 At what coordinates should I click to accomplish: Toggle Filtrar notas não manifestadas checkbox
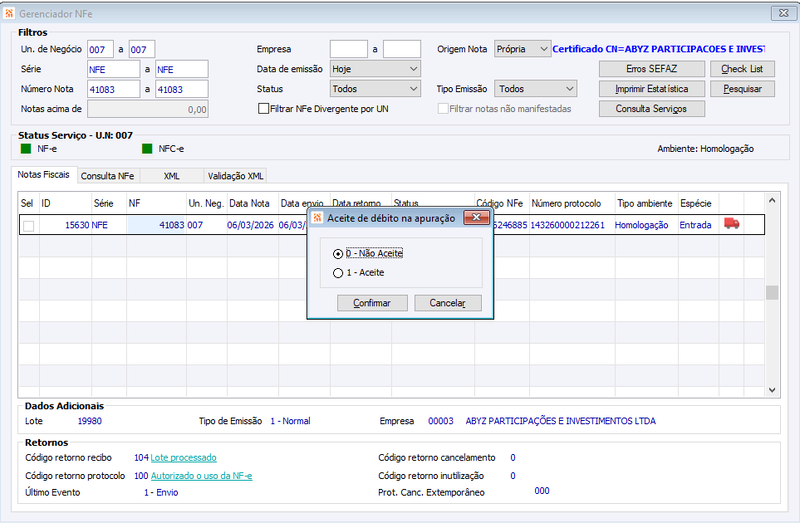pos(443,109)
